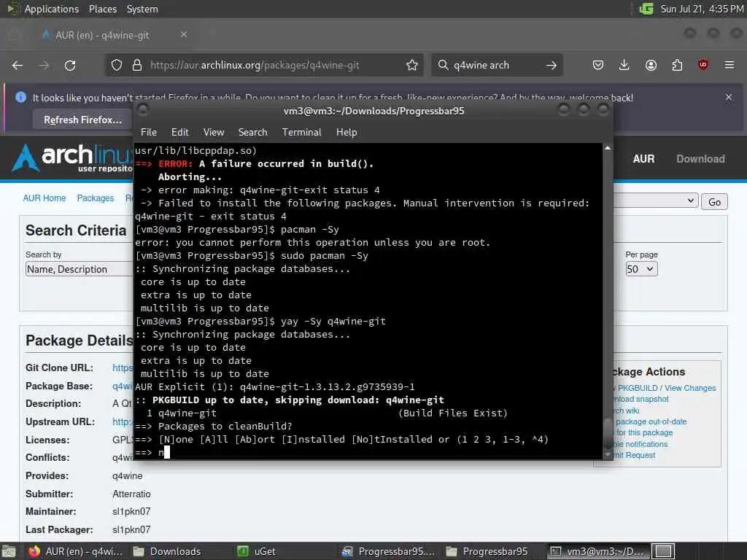Open the Per page 50 dropdown
This screenshot has width=747, height=560.
coord(641,269)
